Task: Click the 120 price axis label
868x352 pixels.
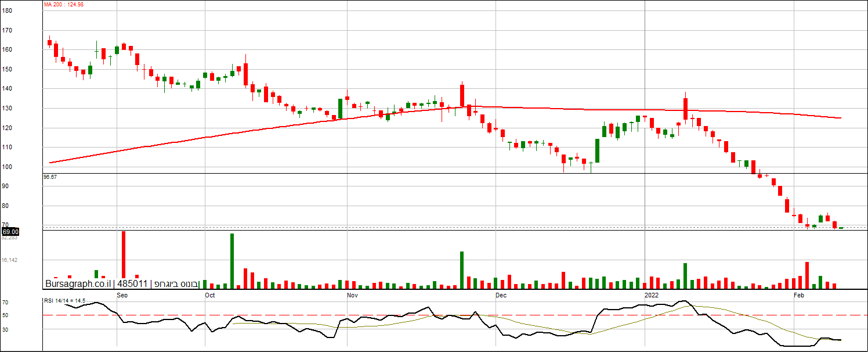Action: pos(7,128)
